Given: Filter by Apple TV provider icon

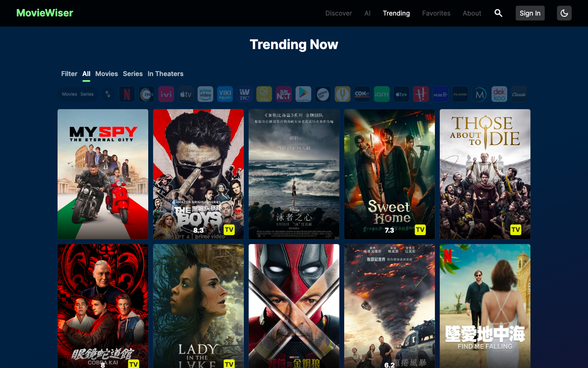Looking at the screenshot, I should [186, 94].
